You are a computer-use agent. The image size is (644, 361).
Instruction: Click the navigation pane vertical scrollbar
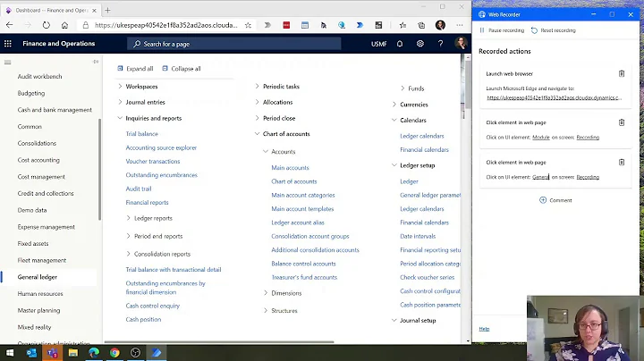[x=99, y=169]
